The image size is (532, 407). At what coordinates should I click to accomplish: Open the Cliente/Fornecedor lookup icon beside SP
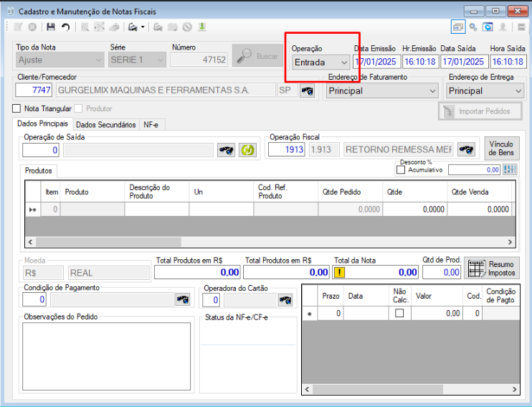click(x=307, y=90)
